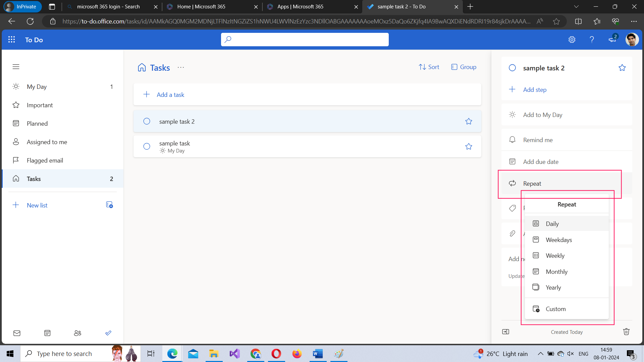This screenshot has width=644, height=362.
Task: Mark sample task 2 as complete
Action: (x=147, y=121)
